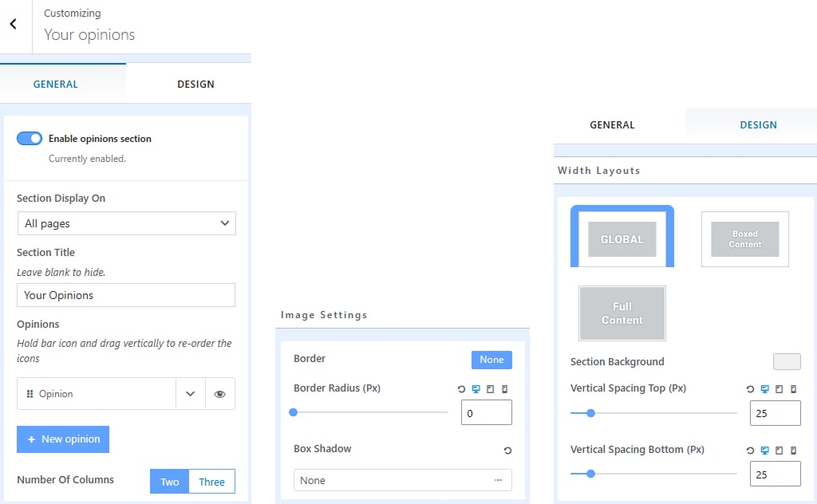The width and height of the screenshot is (817, 504).
Task: Switch to the Design tab in left panel
Action: coord(195,85)
